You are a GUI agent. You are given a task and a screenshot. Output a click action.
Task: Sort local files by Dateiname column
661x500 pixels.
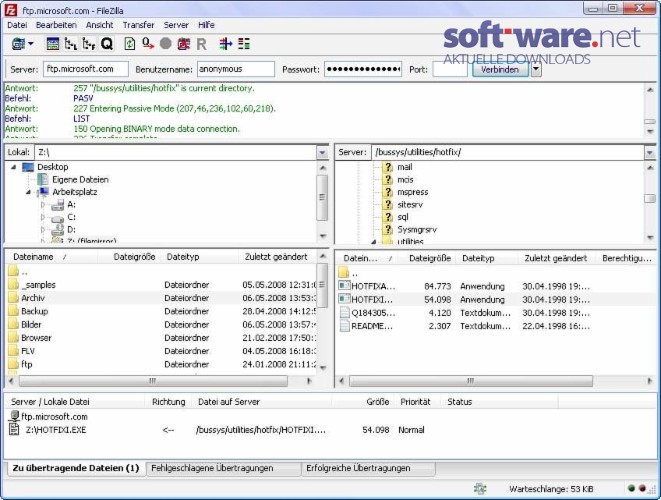(x=51, y=257)
